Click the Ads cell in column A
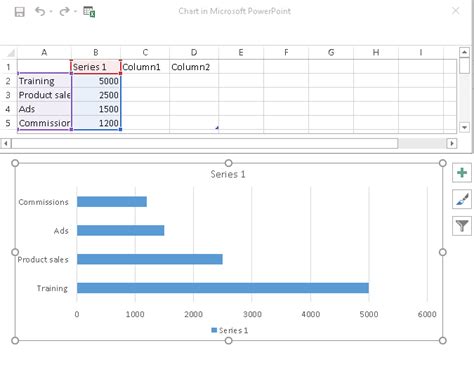Screen dimensions: 474x369 (44, 109)
